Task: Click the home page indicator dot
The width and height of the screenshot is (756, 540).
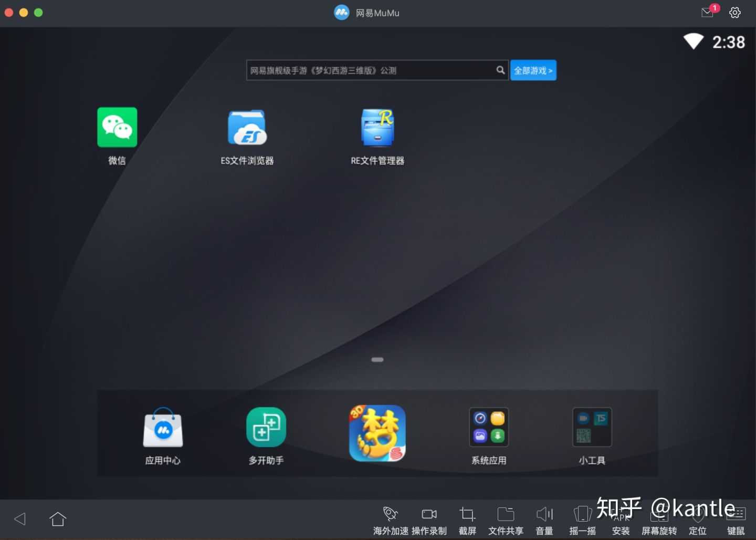Action: click(377, 360)
